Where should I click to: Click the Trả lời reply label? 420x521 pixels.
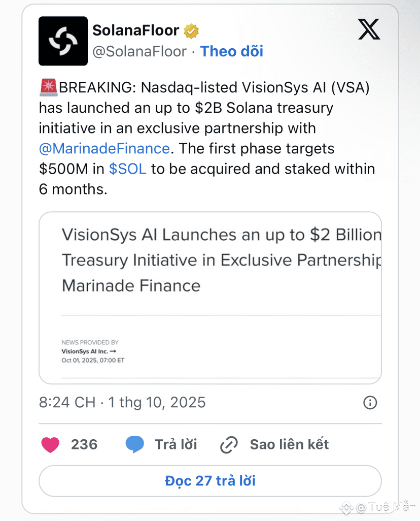pos(176,445)
